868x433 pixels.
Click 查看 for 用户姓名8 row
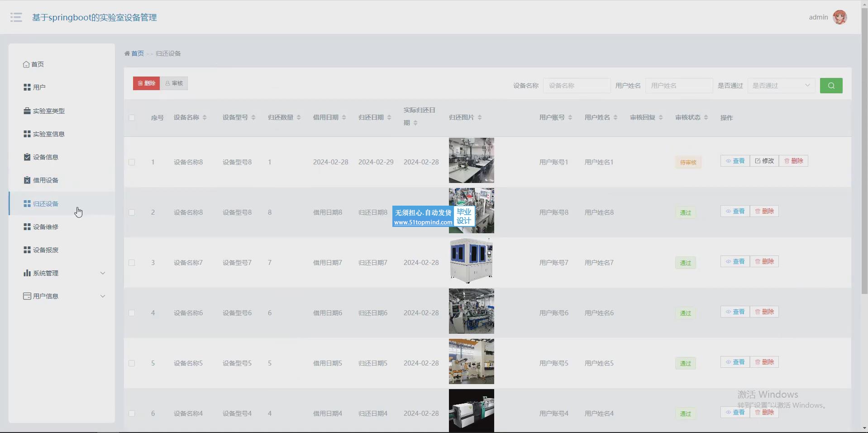pyautogui.click(x=735, y=211)
